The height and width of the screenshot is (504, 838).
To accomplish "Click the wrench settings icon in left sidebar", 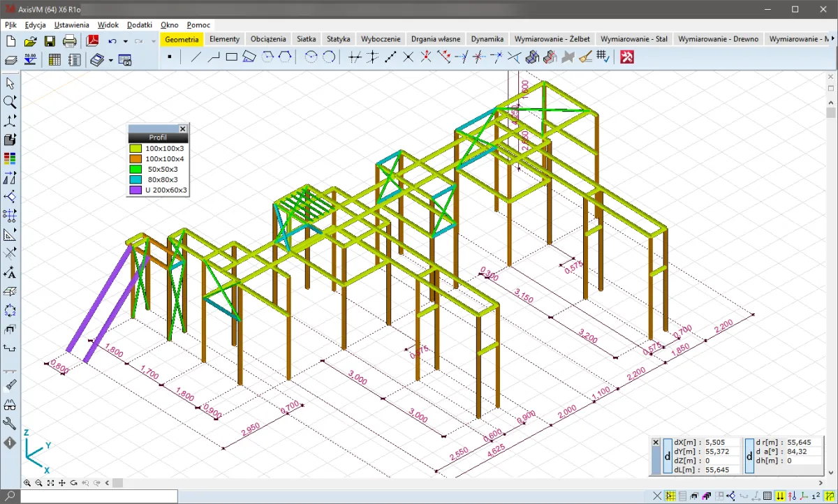I will 10,423.
